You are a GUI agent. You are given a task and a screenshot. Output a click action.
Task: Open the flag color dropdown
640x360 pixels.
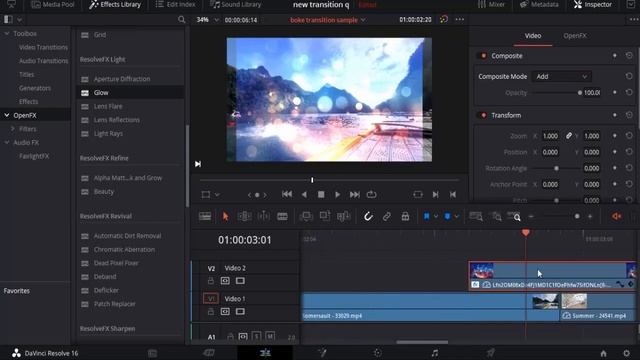[x=436, y=217]
